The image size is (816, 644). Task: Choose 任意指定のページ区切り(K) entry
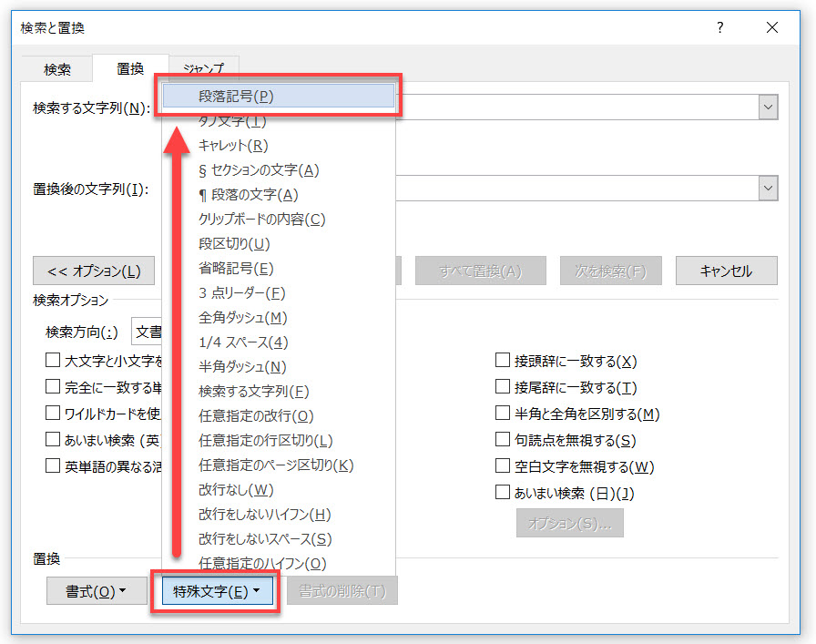pos(276,465)
